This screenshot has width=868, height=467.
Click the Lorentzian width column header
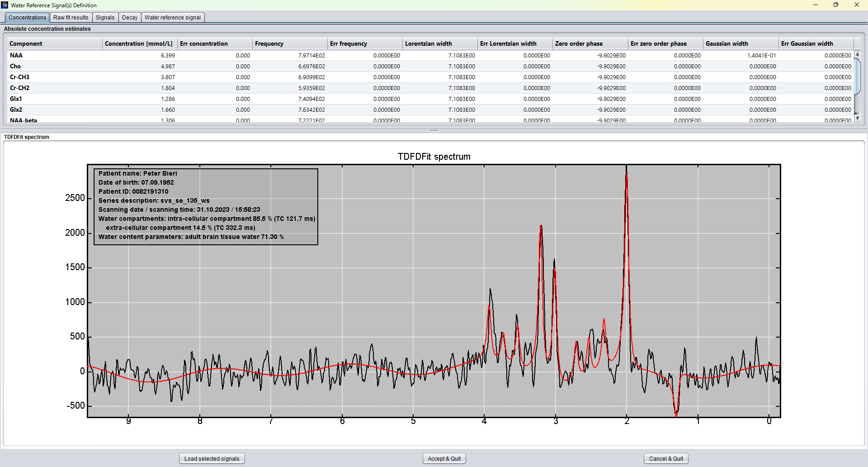440,44
